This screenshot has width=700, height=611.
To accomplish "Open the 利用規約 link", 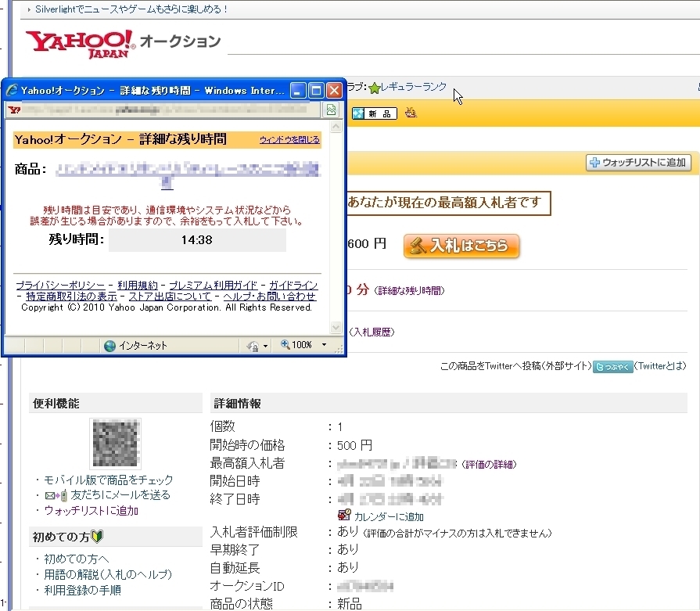I will (138, 285).
